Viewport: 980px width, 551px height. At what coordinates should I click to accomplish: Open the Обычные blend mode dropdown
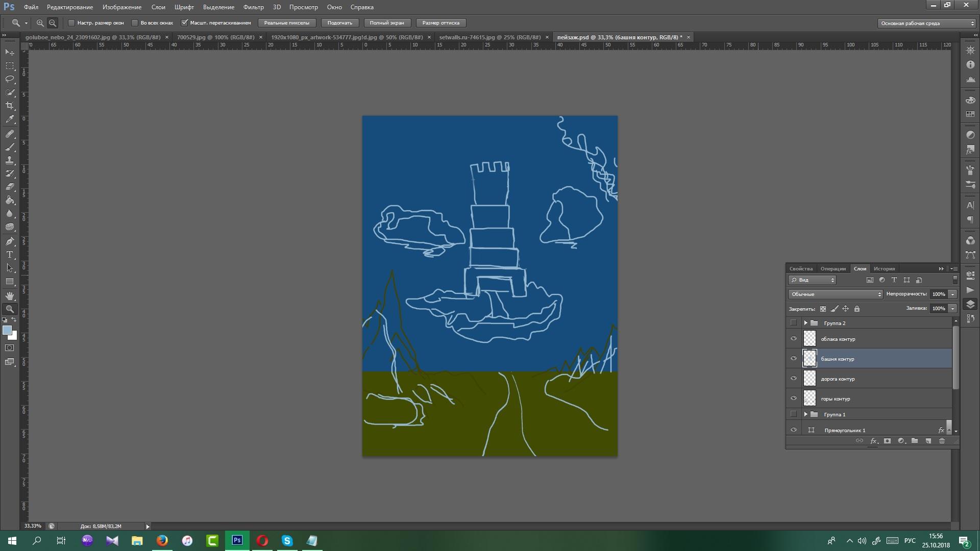click(x=836, y=294)
